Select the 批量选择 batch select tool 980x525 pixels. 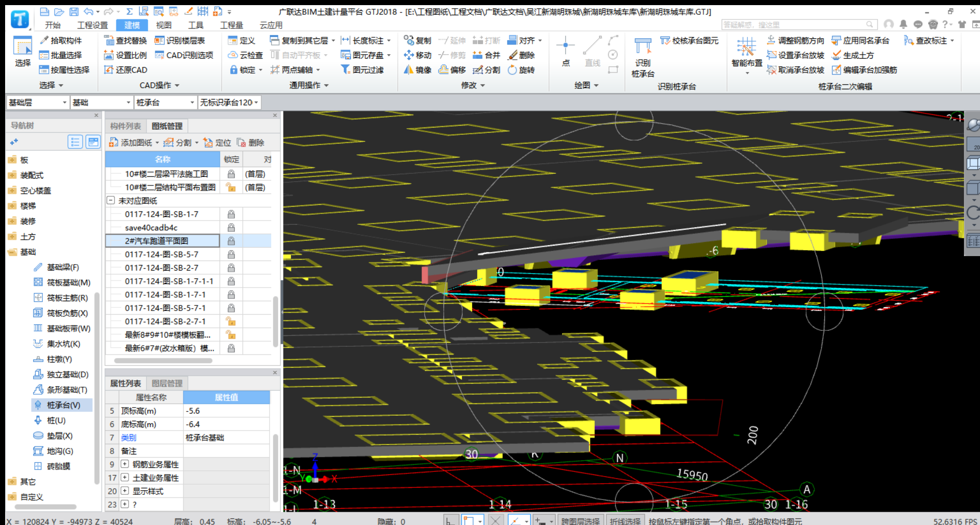(x=60, y=55)
